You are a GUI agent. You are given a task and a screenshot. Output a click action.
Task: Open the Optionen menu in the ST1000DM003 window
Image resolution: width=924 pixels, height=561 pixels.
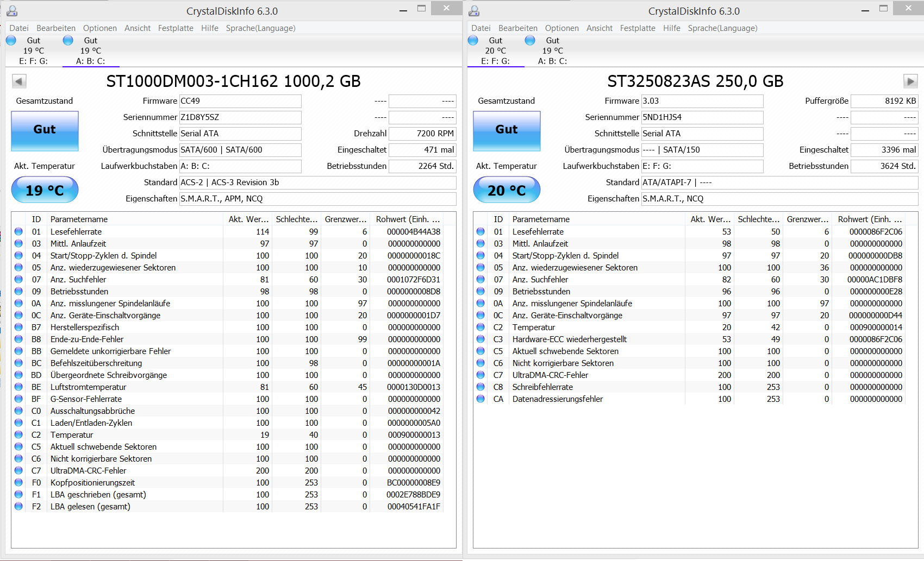click(100, 28)
